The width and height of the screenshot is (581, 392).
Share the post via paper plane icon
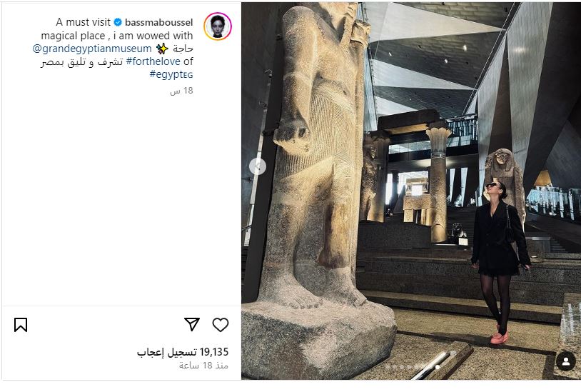point(192,324)
